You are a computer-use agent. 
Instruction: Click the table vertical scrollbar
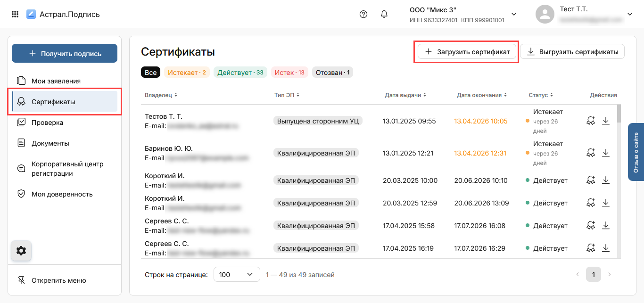click(619, 113)
